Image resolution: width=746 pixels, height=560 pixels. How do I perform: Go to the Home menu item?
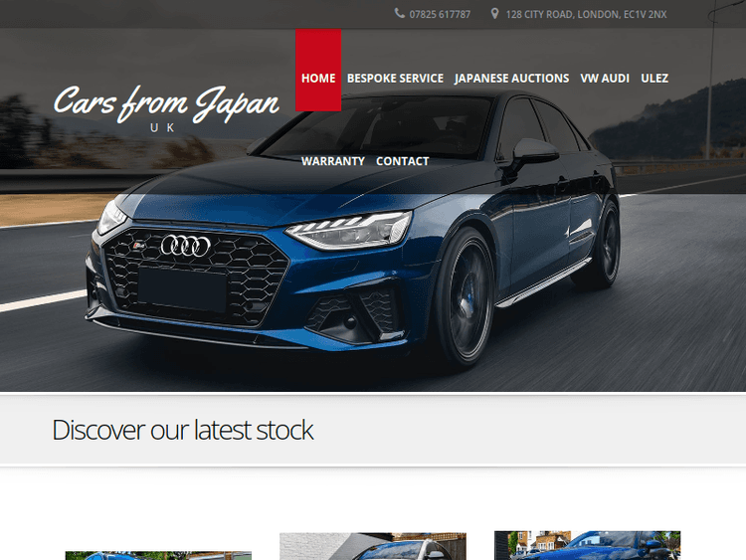pyautogui.click(x=318, y=71)
